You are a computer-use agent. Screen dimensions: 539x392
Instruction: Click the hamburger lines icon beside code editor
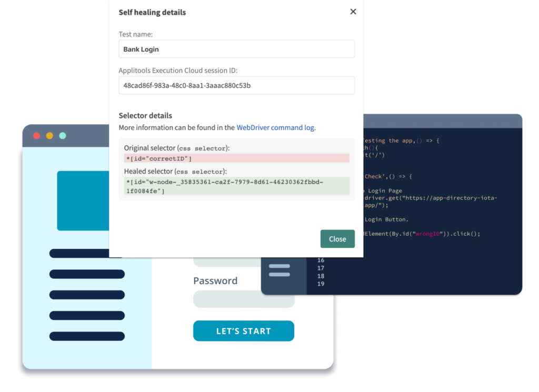[x=280, y=270]
